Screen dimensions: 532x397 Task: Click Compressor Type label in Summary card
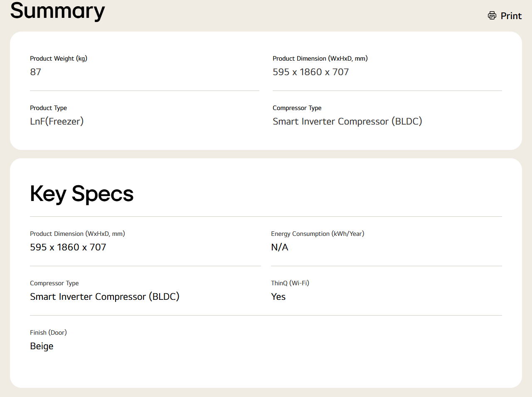pos(297,108)
